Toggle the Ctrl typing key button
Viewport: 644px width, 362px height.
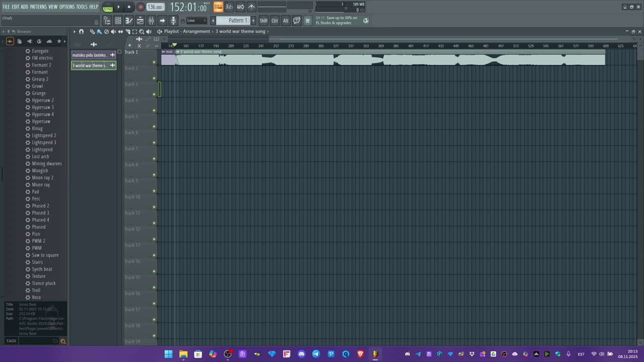275,21
